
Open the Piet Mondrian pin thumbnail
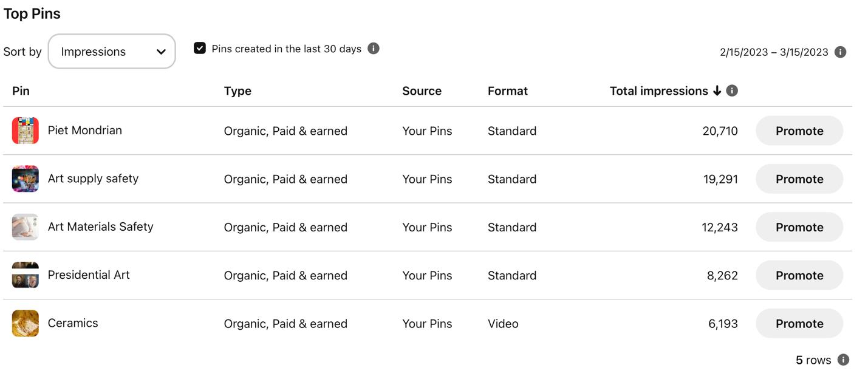point(26,131)
